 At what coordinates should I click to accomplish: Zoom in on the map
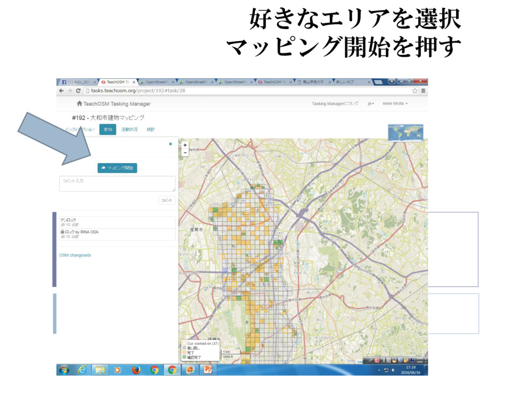185,145
